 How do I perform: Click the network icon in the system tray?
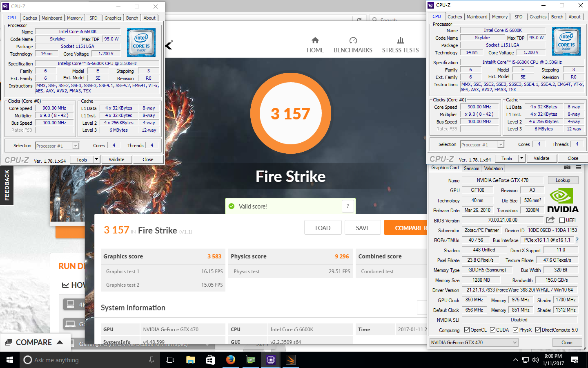(526, 360)
